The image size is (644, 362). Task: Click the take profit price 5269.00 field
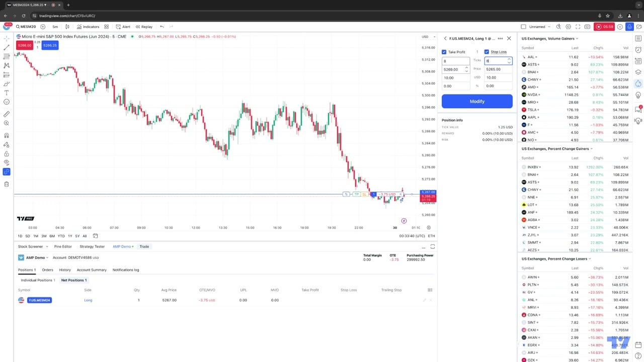(x=456, y=69)
